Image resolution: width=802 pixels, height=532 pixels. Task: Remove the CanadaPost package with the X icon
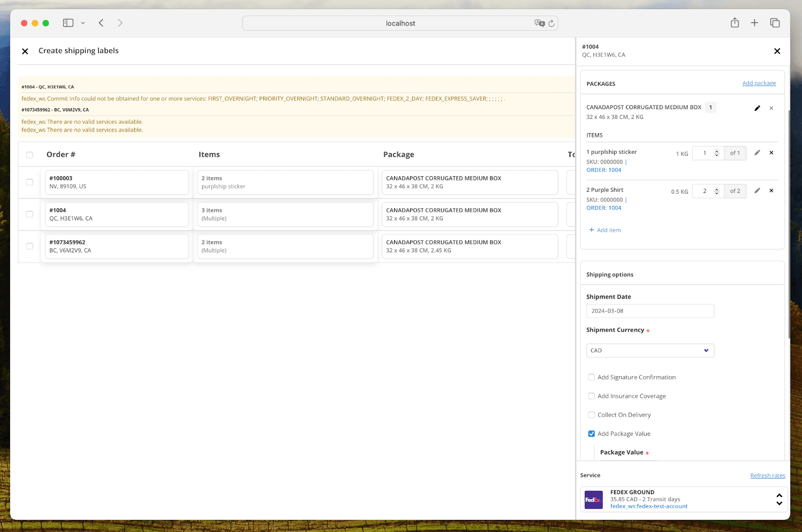pyautogui.click(x=771, y=108)
